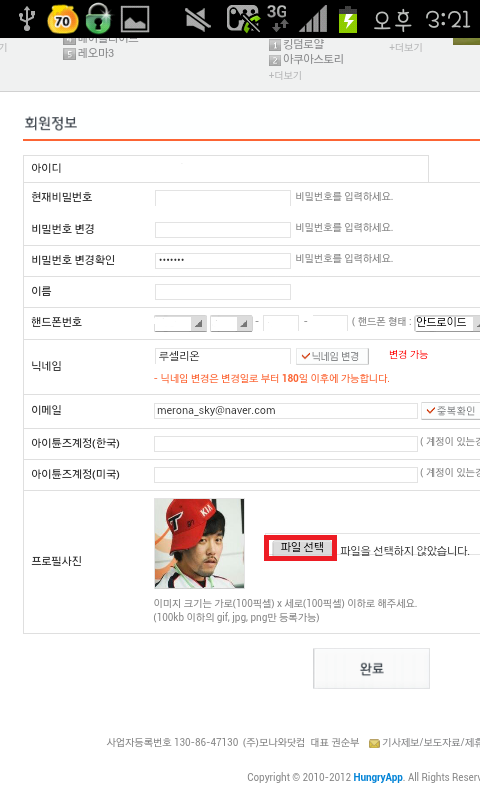Tap the 파일 선택 button
This screenshot has height=800, width=480.
point(301,548)
